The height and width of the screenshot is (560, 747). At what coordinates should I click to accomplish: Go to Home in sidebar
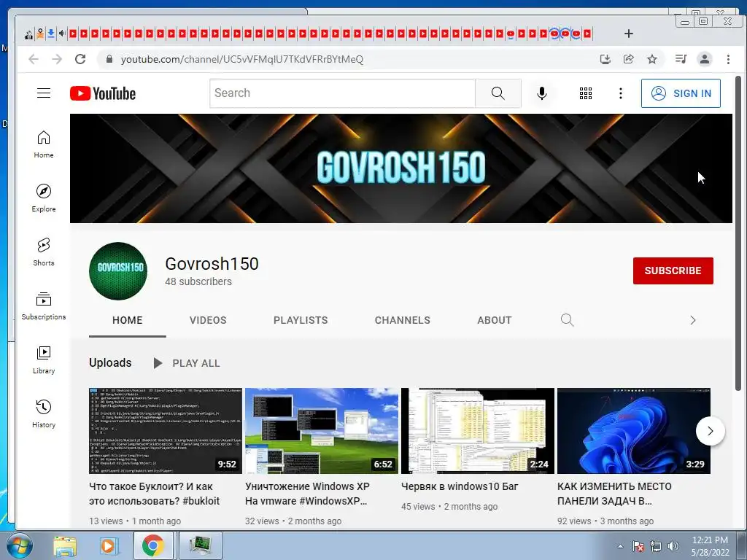coord(44,144)
